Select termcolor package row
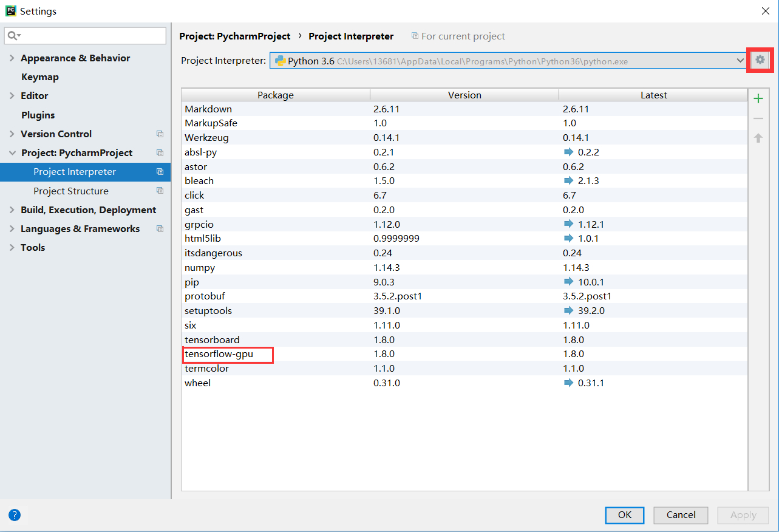The width and height of the screenshot is (779, 532). click(x=464, y=368)
